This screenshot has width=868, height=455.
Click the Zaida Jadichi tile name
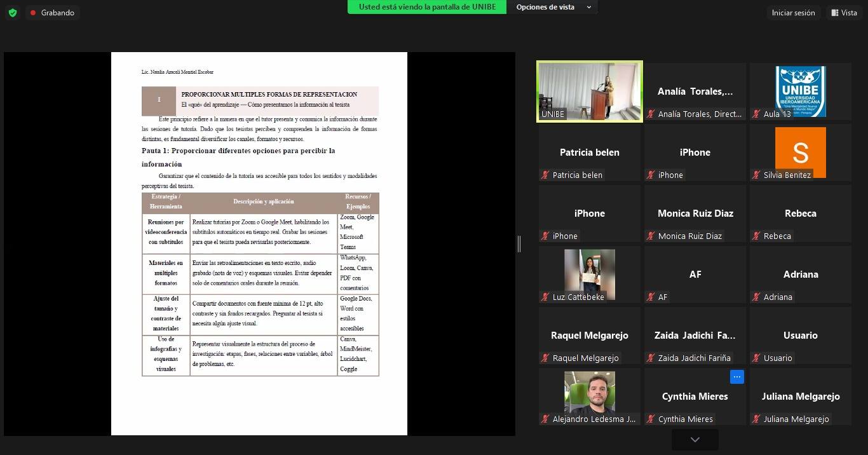tap(695, 336)
